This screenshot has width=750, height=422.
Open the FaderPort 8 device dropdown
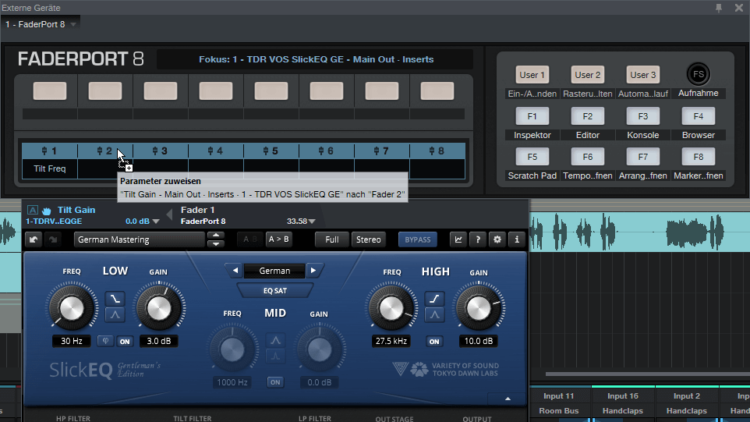tap(41, 24)
